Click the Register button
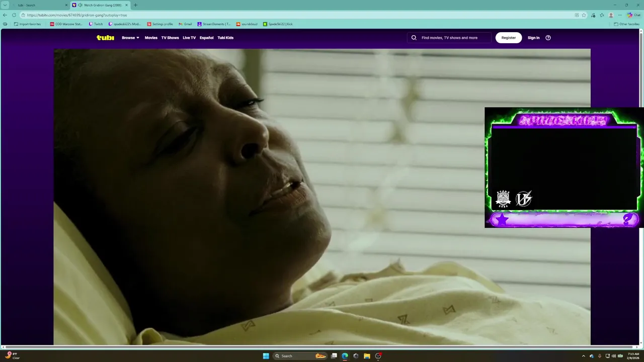This screenshot has width=644, height=362. tap(509, 38)
